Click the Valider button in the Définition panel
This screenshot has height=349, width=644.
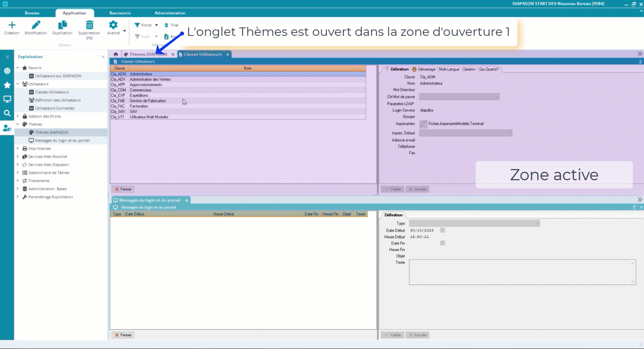pyautogui.click(x=392, y=189)
